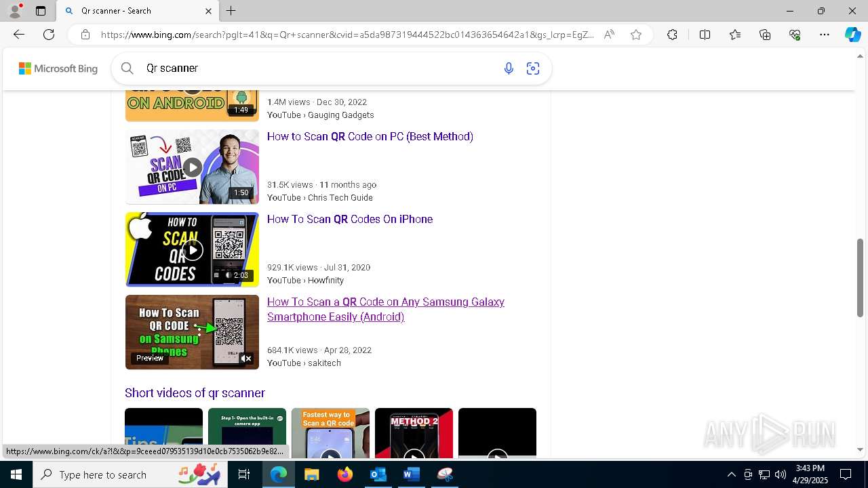Screen dimensions: 868x488
Task: Open the last black short video
Action: (x=497, y=432)
